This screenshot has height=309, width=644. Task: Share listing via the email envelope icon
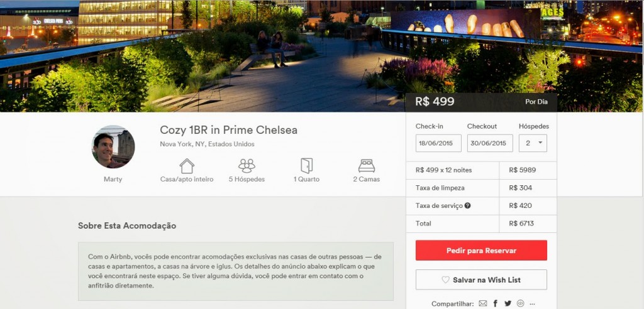[483, 304]
